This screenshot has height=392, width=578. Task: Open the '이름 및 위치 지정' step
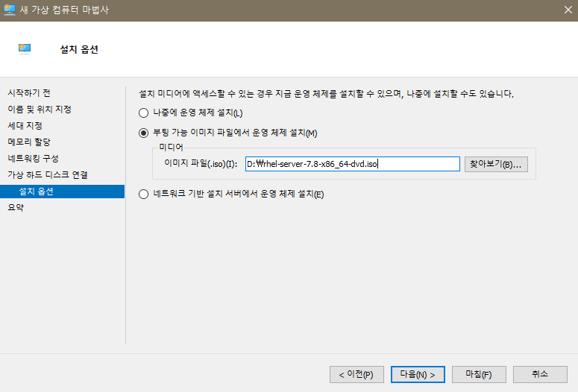click(40, 109)
